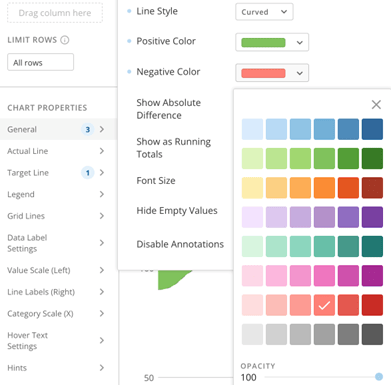Click the opacity slider handle
Image resolution: width=391 pixels, height=385 pixels.
tap(379, 377)
